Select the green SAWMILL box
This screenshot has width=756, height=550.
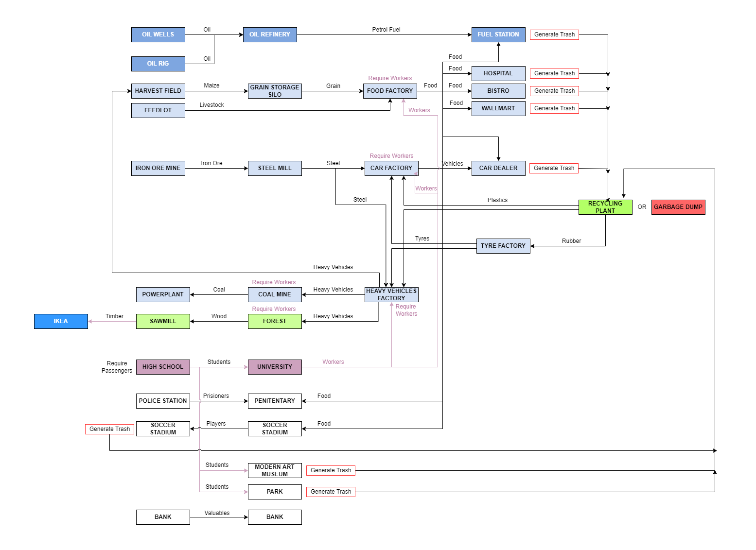[x=163, y=321]
